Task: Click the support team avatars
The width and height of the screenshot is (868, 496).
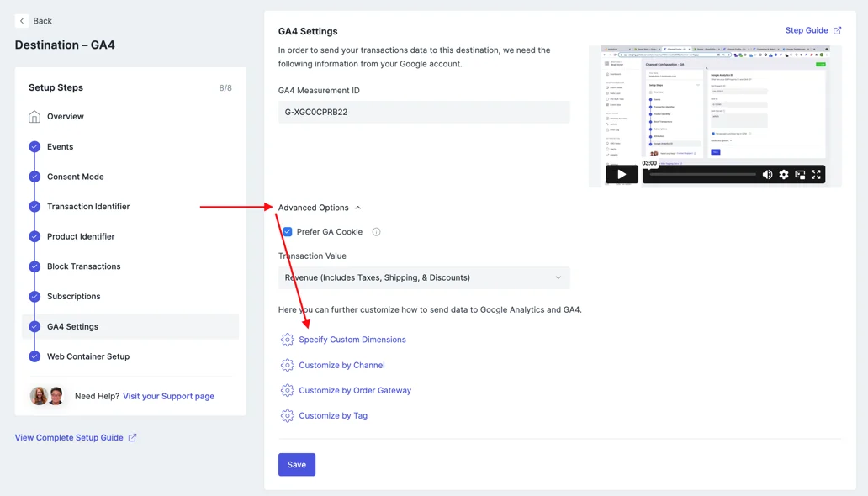Action: click(48, 396)
